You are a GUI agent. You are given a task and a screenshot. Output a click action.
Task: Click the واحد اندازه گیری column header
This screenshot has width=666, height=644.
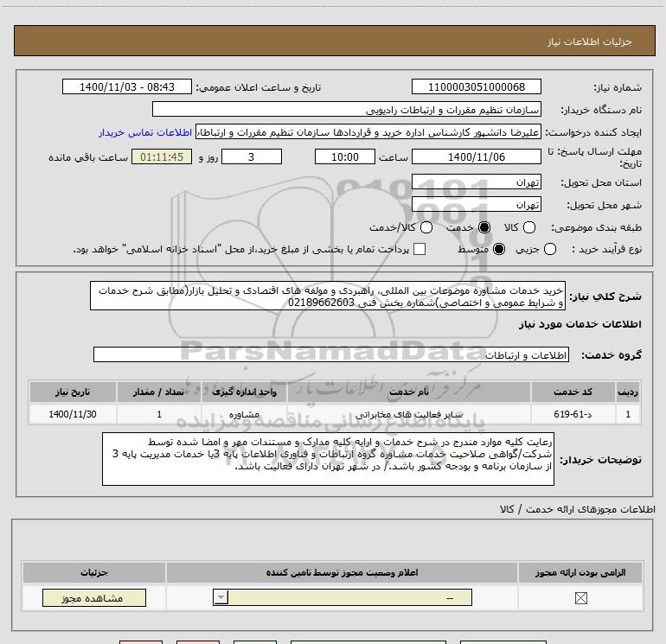tap(244, 392)
